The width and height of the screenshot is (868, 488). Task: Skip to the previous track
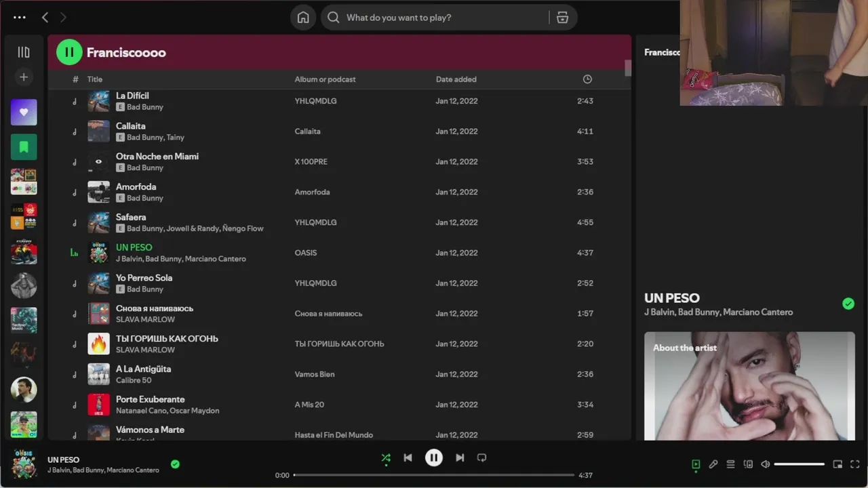tap(408, 457)
